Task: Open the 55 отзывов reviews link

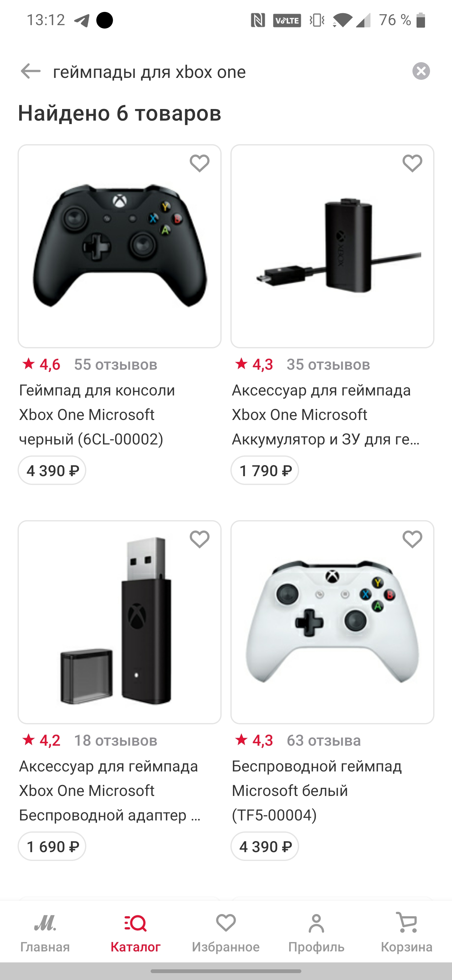Action: pyautogui.click(x=116, y=364)
